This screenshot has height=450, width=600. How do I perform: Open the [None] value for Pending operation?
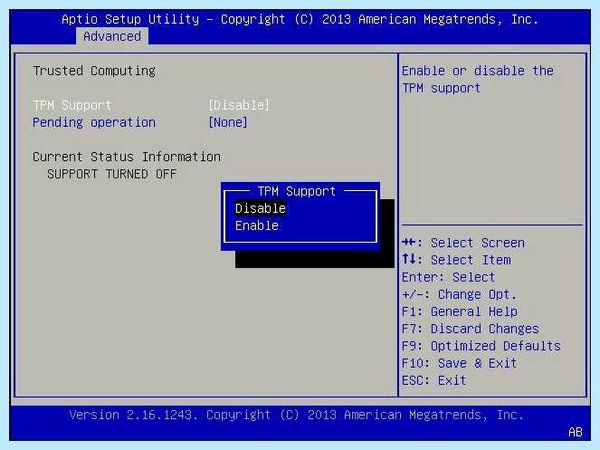[x=228, y=122]
